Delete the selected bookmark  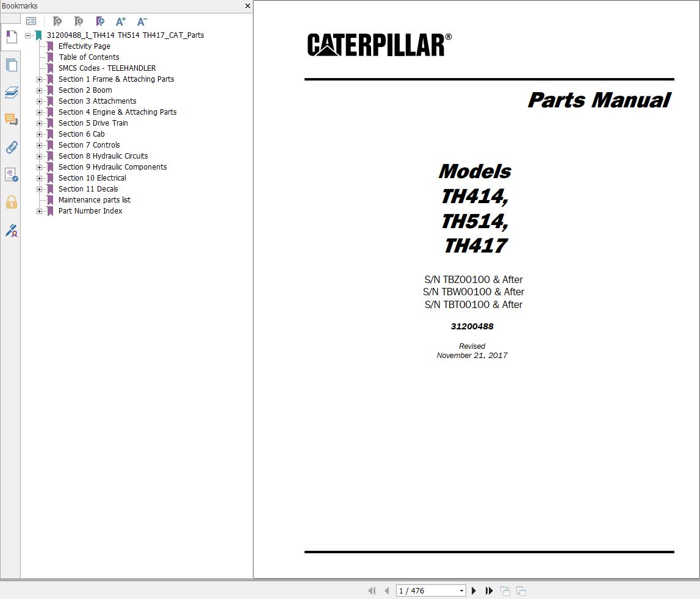(57, 21)
